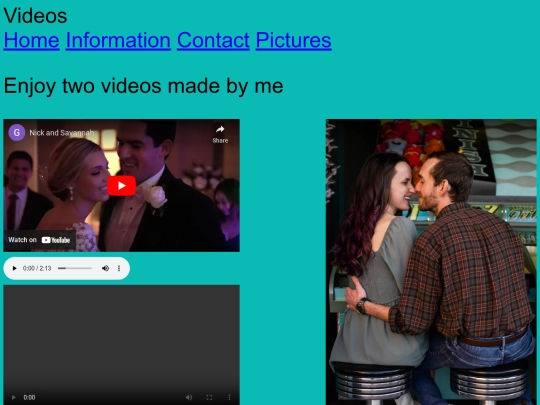Click the Share arrow on YouTube video
The image size is (540, 405).
pos(220,134)
